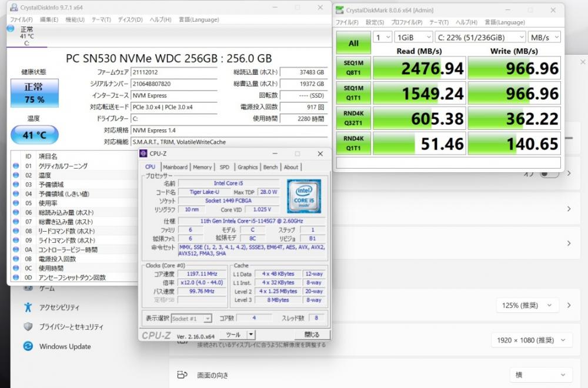Click the green All button in CrystalDiskMark
The height and width of the screenshot is (388, 588).
click(x=353, y=43)
